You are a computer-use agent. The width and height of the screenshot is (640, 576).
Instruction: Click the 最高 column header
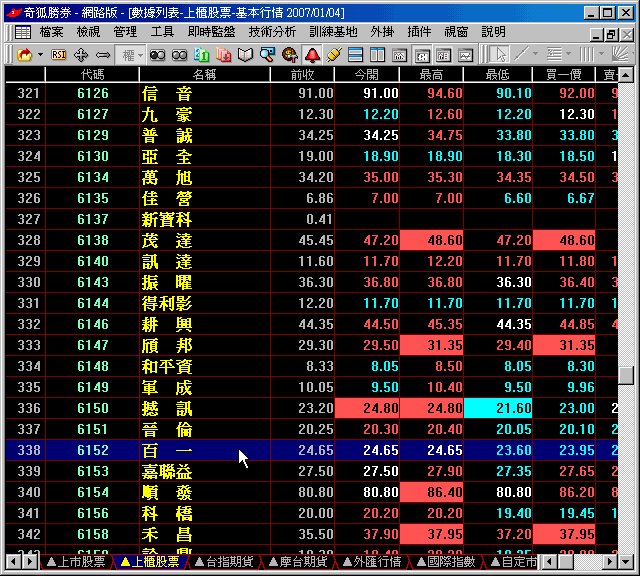431,74
